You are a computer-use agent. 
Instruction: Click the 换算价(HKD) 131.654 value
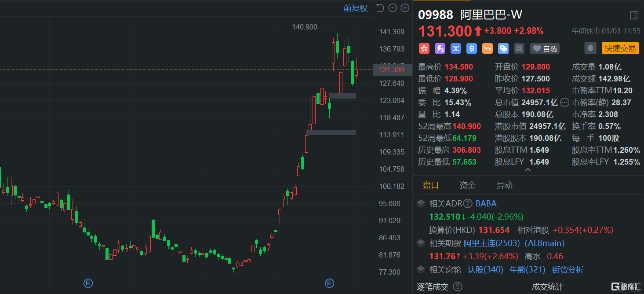pyautogui.click(x=495, y=230)
